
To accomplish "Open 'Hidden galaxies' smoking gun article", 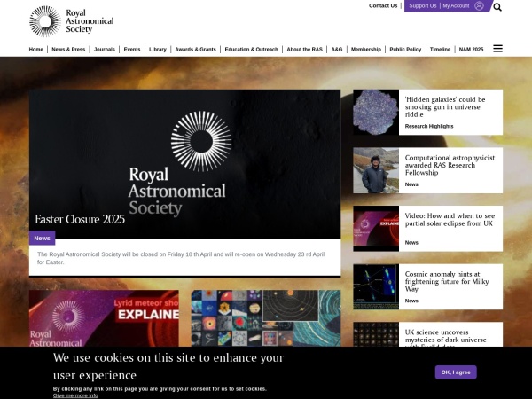I will pos(445,107).
